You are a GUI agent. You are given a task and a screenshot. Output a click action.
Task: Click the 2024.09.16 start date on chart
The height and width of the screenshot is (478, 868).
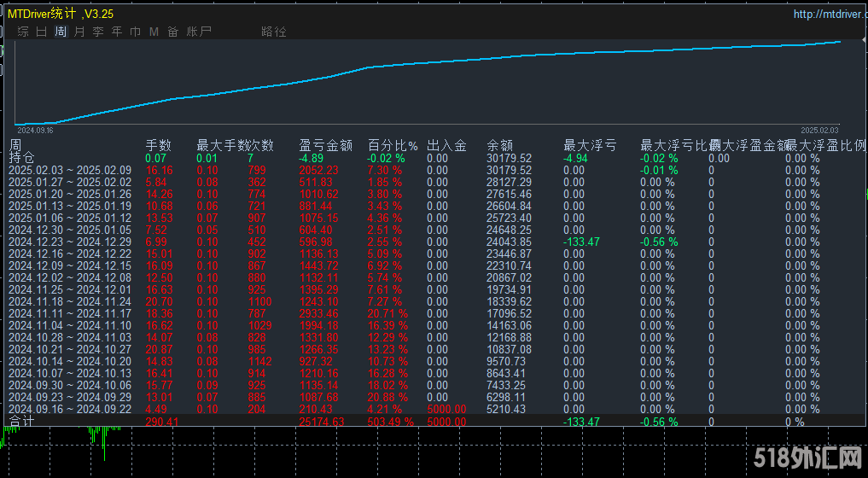click(36, 131)
